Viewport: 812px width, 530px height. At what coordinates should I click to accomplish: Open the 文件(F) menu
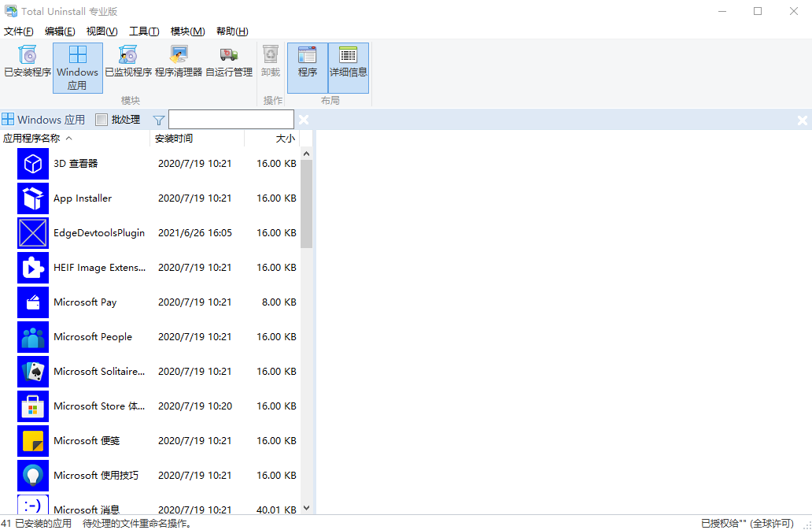19,31
